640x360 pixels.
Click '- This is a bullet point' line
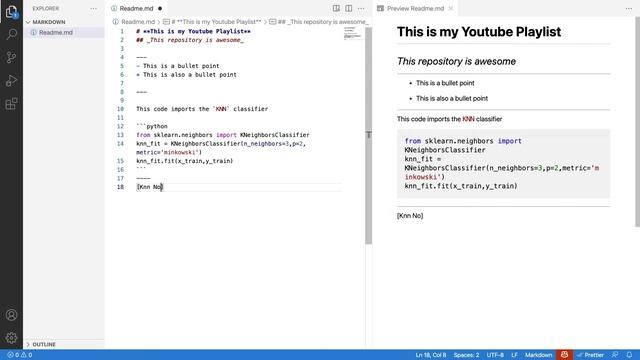click(x=178, y=66)
